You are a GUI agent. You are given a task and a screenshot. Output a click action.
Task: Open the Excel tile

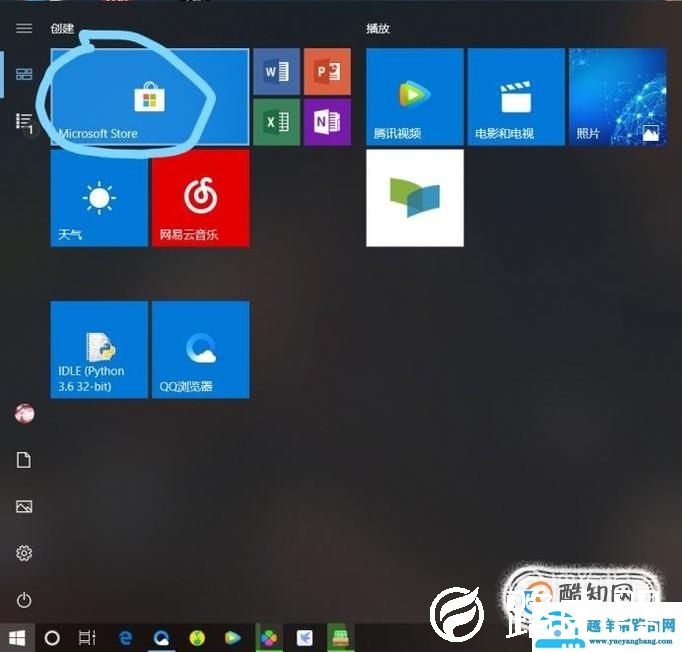pyautogui.click(x=277, y=122)
